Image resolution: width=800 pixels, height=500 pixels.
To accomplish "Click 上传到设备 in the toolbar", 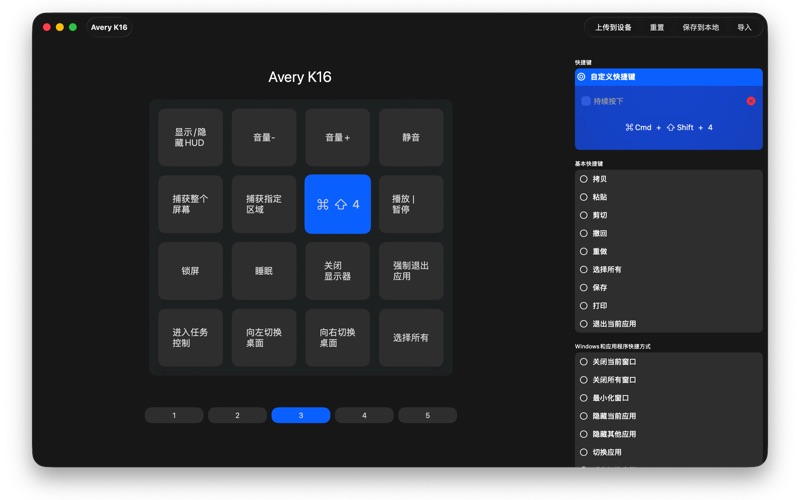I will click(613, 28).
